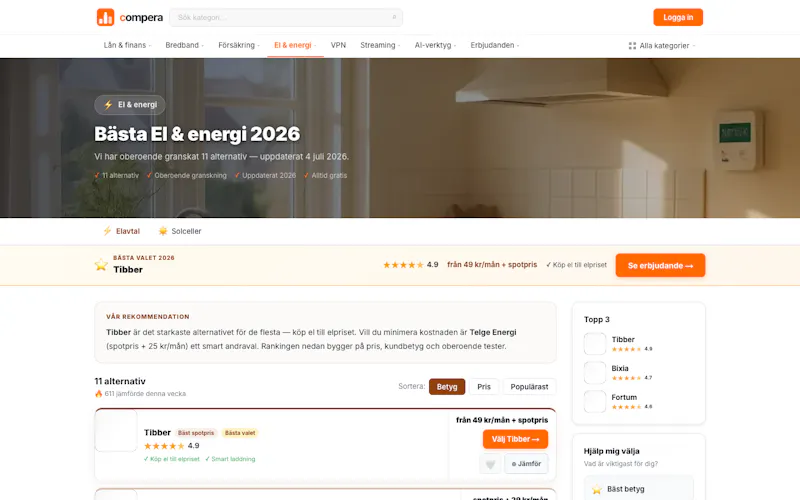Click the Bäst spotpris badge
This screenshot has height=500, width=800.
click(196, 433)
